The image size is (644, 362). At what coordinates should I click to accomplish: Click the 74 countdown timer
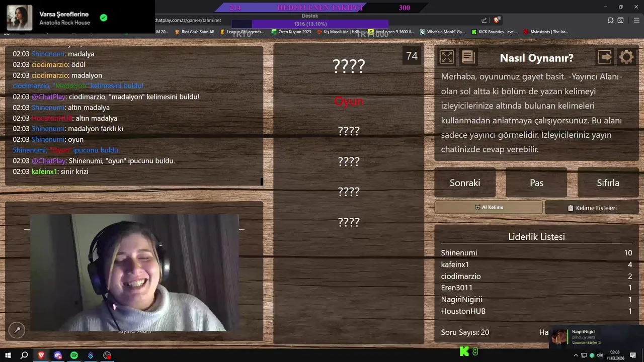[412, 56]
